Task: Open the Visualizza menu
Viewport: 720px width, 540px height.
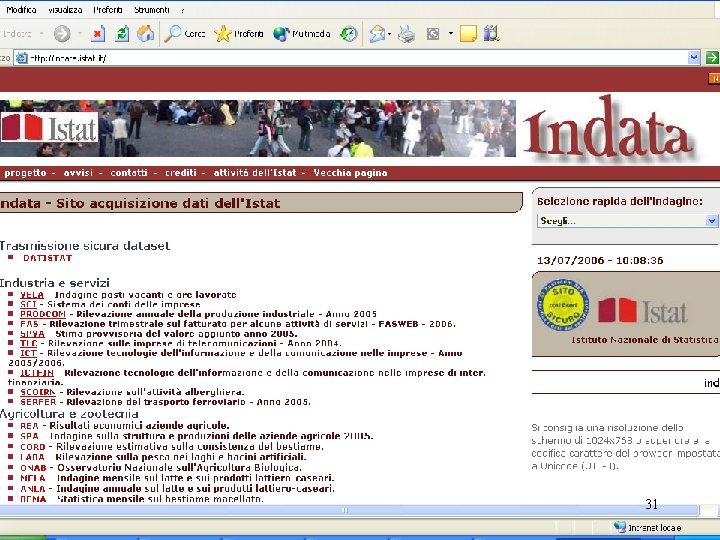Action: coord(65,10)
